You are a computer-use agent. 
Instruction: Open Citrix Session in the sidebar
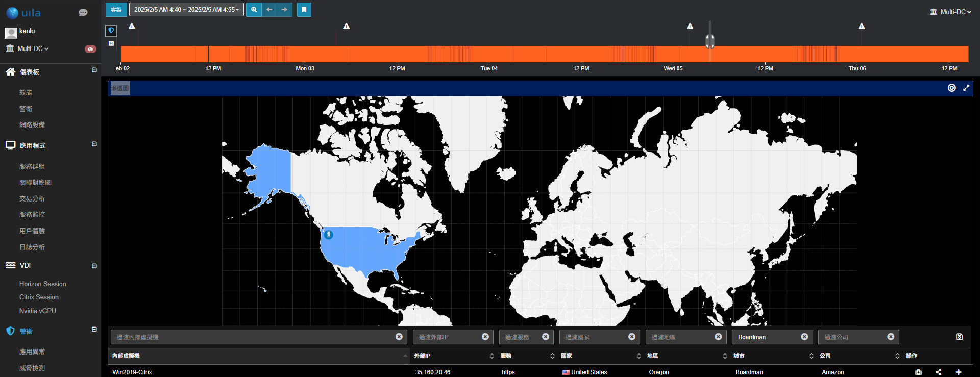[x=39, y=297]
